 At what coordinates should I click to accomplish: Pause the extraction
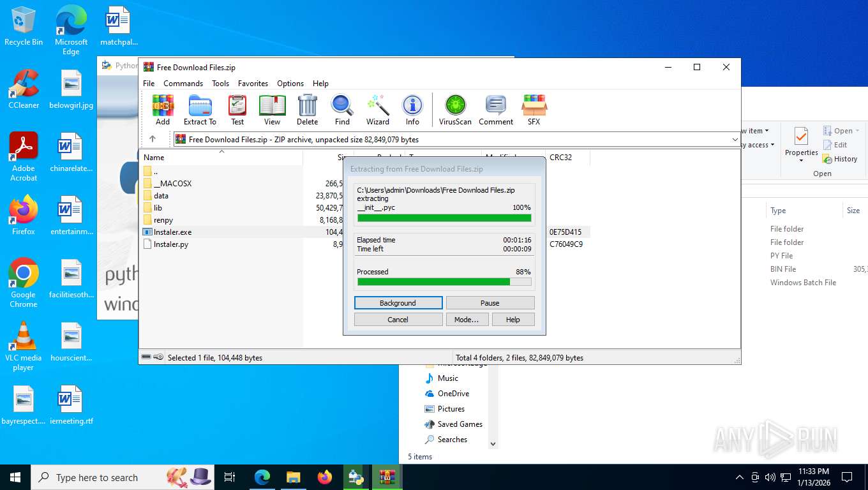490,302
